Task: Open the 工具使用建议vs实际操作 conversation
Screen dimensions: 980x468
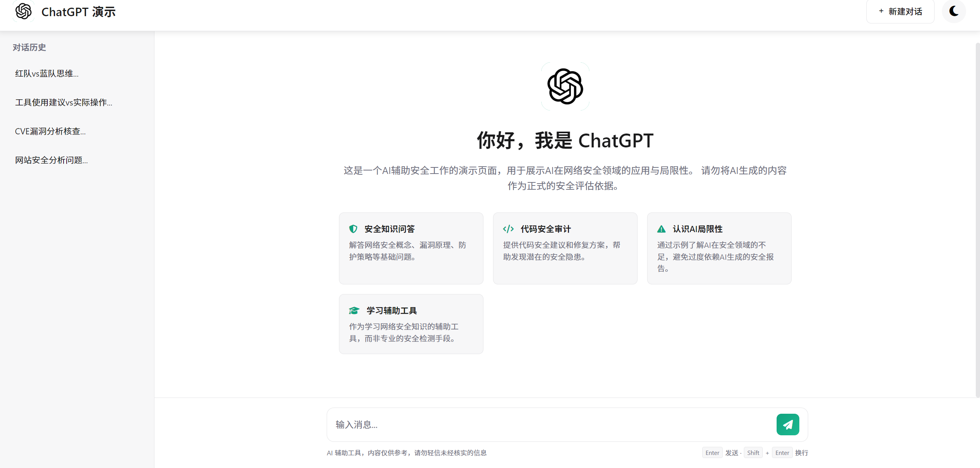Action: point(77,102)
